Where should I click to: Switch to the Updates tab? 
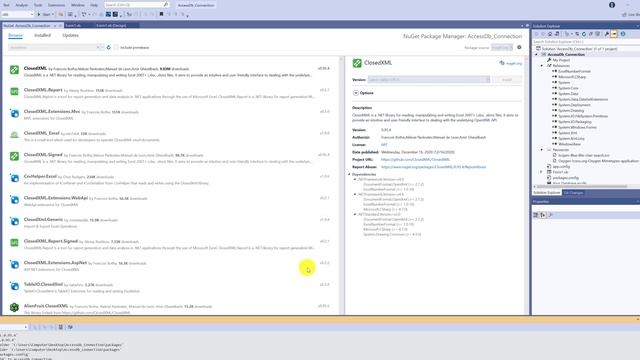point(70,36)
